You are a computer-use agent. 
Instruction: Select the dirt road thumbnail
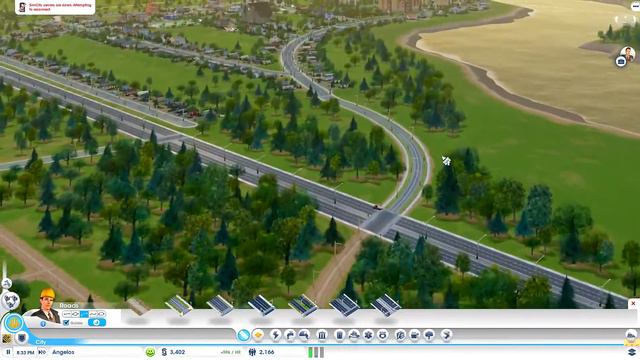(x=137, y=306)
